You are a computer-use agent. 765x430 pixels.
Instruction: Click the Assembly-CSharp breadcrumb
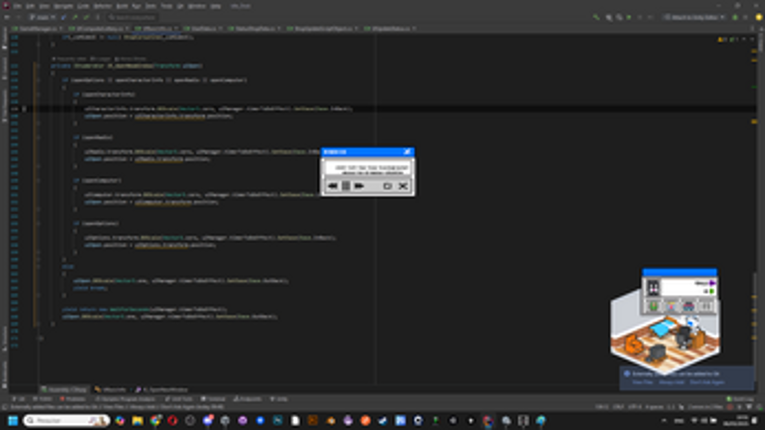click(64, 390)
